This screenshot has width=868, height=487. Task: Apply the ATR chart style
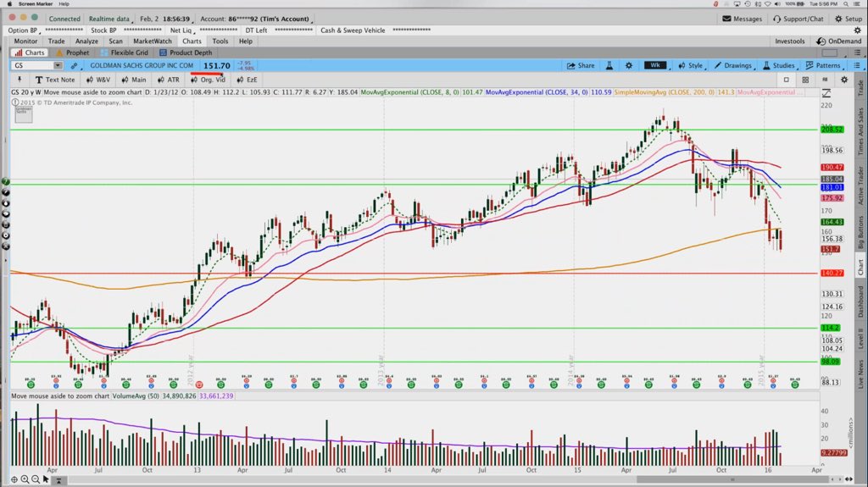169,80
